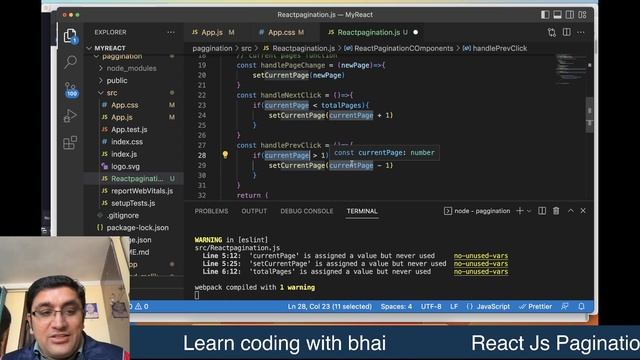This screenshot has height=360, width=640.
Task: Open notifications bell in status bar
Action: [x=581, y=306]
